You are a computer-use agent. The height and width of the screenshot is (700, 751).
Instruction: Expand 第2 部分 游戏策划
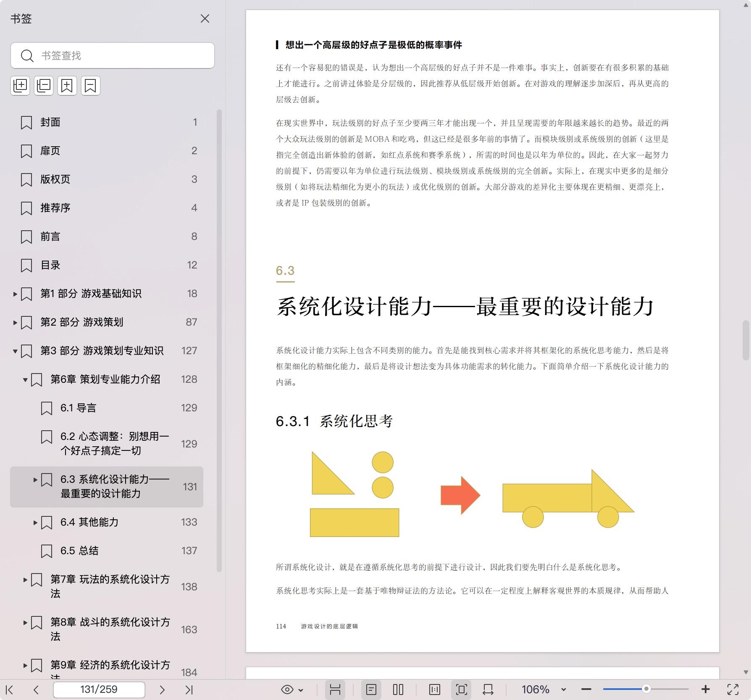coord(15,323)
